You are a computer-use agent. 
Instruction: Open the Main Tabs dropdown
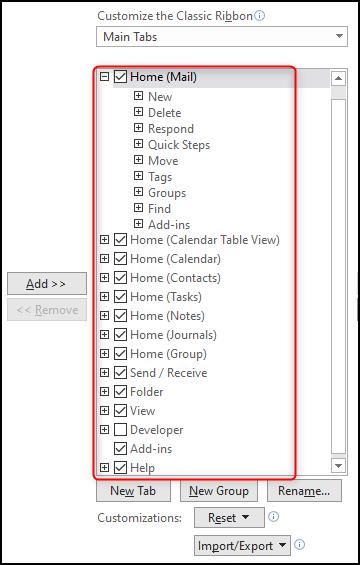tap(222, 36)
